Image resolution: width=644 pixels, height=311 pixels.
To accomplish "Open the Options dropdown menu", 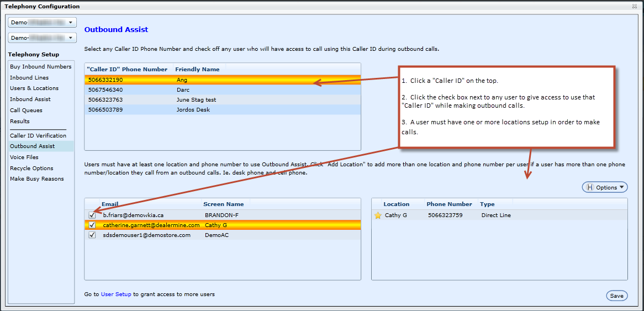I will point(605,187).
